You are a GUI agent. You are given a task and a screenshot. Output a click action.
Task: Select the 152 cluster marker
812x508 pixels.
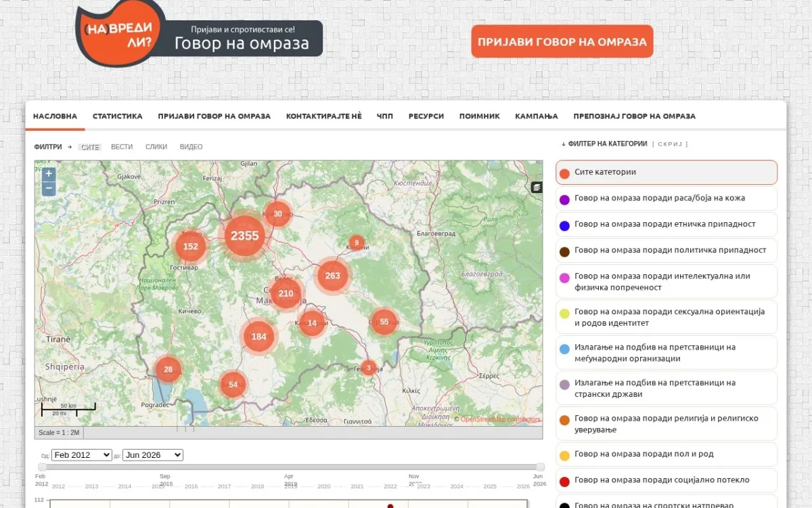tap(191, 247)
